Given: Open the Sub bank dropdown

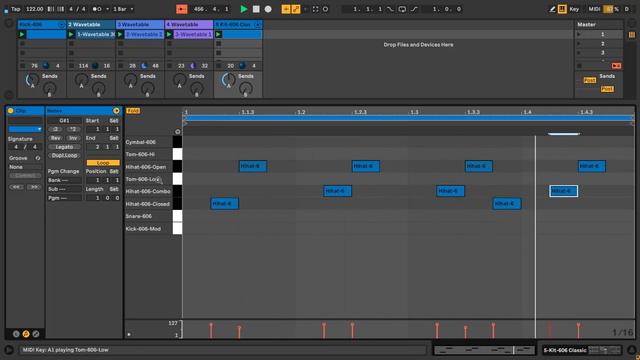Looking at the screenshot, I should tap(64, 189).
